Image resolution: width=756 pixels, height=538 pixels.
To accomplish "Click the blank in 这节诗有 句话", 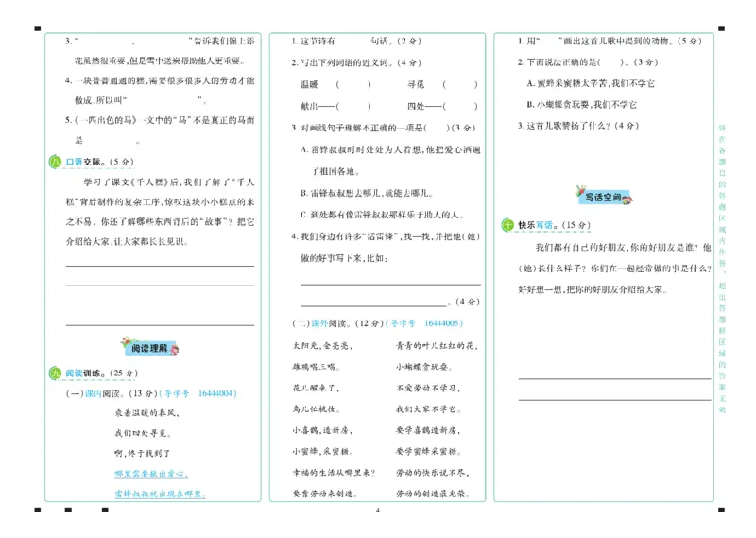I will (352, 41).
